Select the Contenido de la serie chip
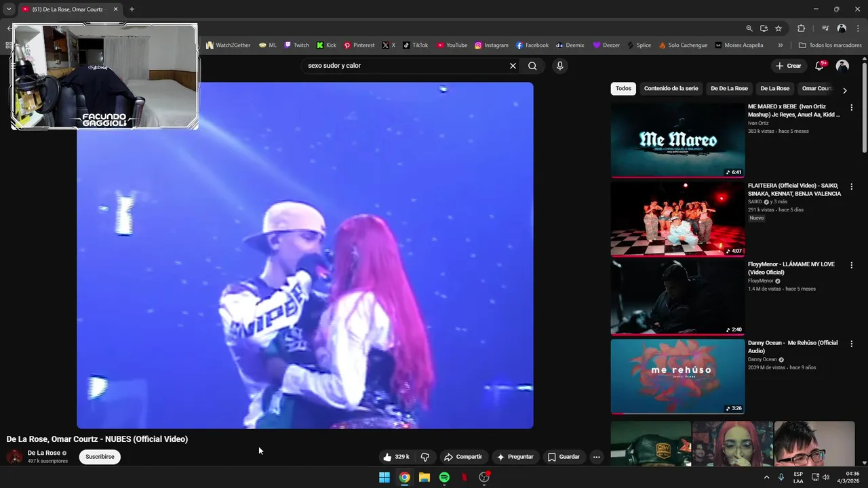This screenshot has width=868, height=488. tap(671, 89)
